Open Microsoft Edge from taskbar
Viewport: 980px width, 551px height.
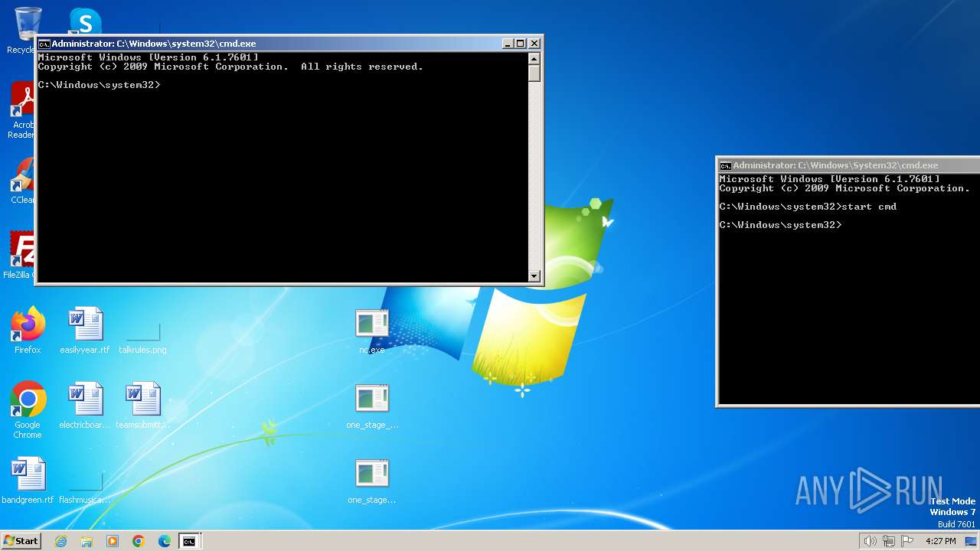point(165,541)
